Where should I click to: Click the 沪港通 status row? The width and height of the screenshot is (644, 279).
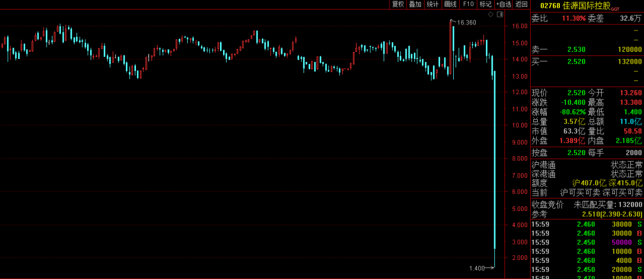(x=587, y=165)
